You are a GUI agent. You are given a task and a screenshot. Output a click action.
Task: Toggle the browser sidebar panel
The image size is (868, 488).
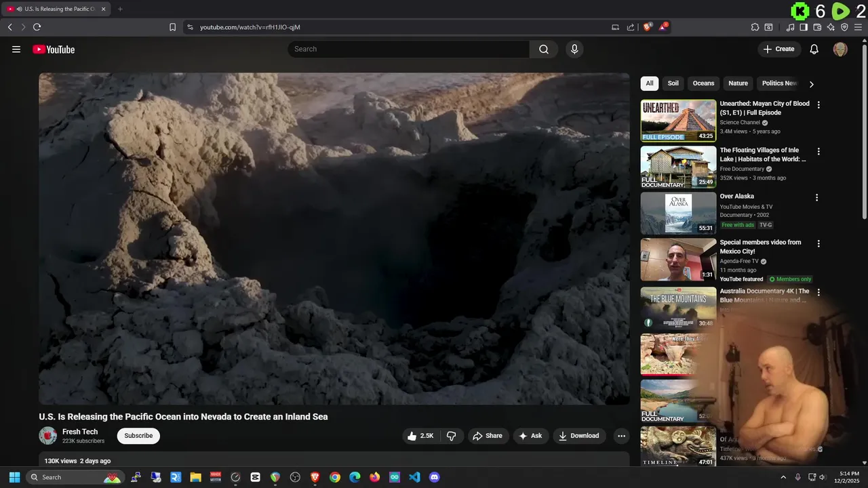(803, 27)
